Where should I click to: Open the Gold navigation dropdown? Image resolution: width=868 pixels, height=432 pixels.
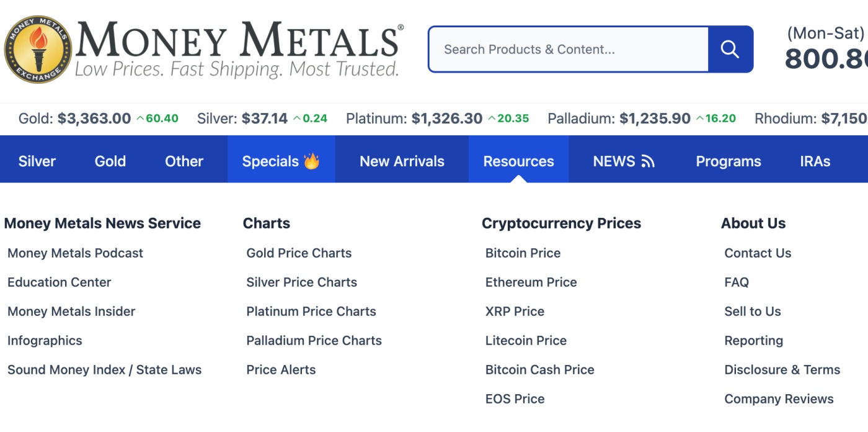[110, 161]
